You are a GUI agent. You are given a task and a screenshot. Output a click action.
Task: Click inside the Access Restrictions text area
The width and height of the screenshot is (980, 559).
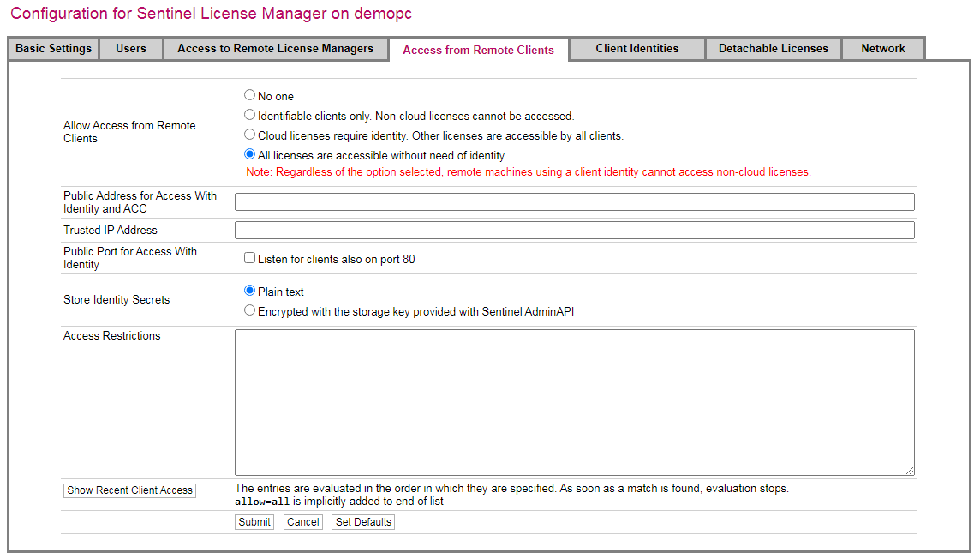pos(574,401)
